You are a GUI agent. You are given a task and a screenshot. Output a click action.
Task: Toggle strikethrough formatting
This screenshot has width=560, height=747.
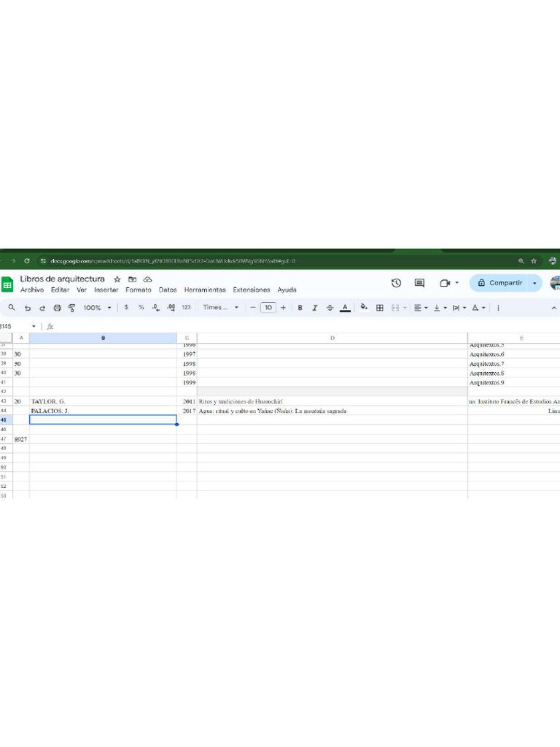tap(330, 308)
